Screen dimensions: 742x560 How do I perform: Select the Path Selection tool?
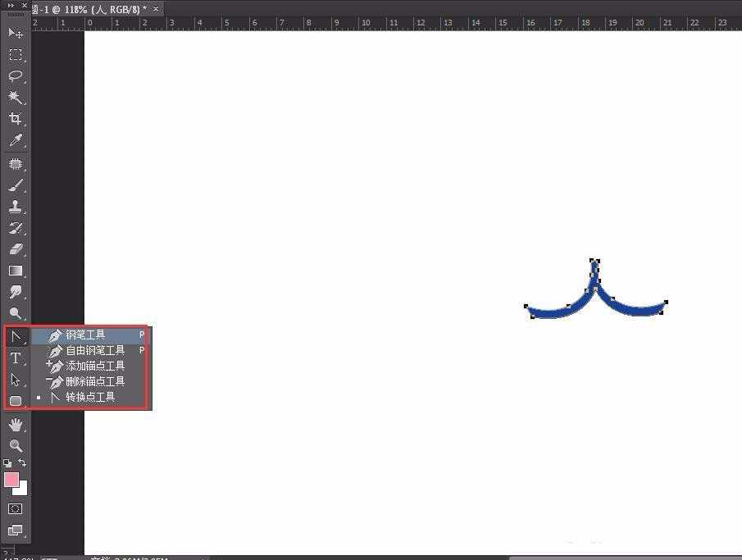[15, 380]
